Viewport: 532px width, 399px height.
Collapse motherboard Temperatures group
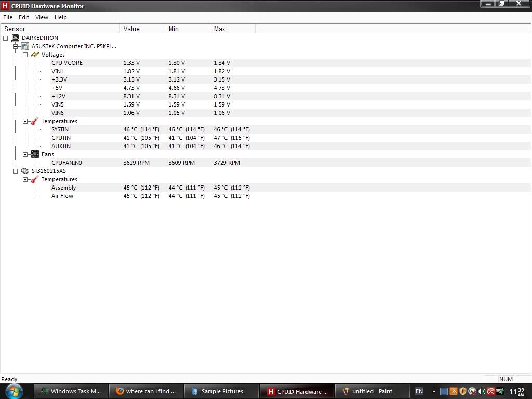click(x=25, y=121)
